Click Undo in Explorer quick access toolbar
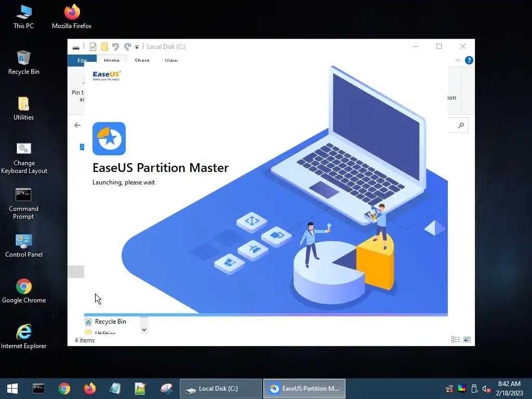The height and width of the screenshot is (399, 532). click(x=115, y=47)
